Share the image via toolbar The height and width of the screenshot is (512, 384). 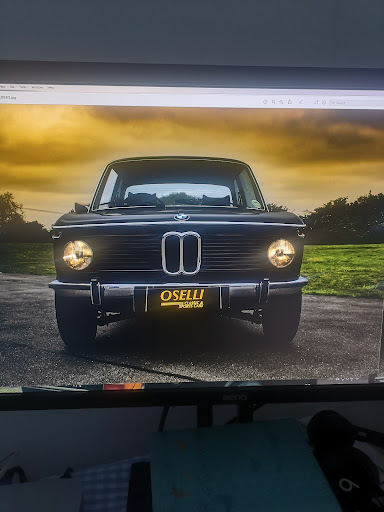click(x=290, y=102)
